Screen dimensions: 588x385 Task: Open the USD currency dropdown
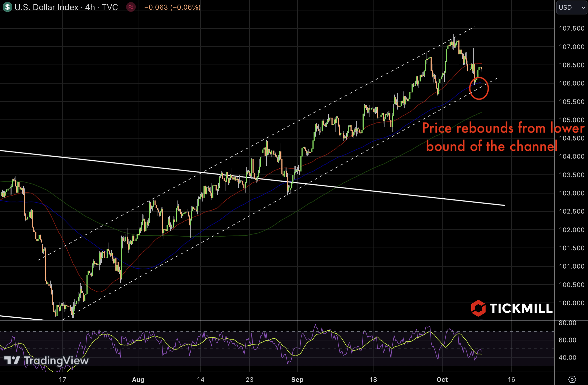tap(568, 7)
